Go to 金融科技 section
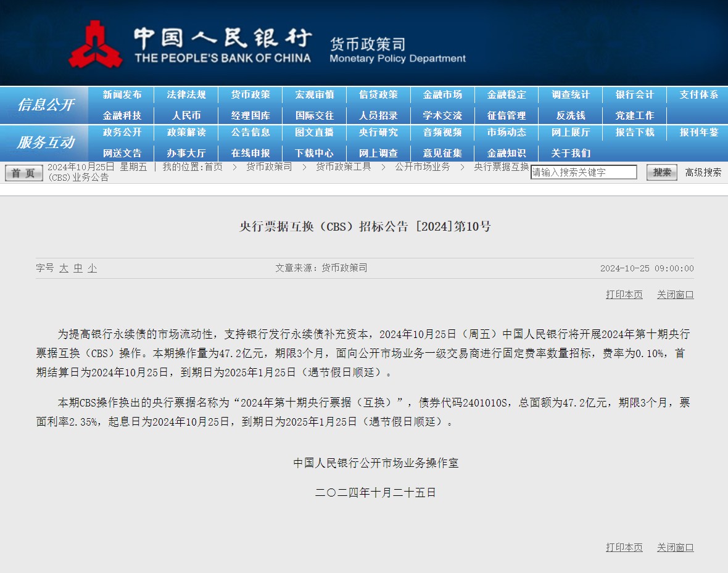Image resolution: width=728 pixels, height=573 pixels. [122, 115]
